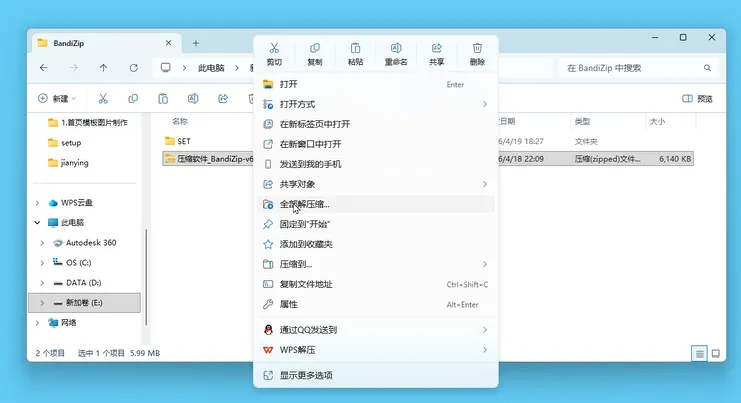Click the toolbar Cut scissors icon
The width and height of the screenshot is (741, 403).
coord(103,98)
